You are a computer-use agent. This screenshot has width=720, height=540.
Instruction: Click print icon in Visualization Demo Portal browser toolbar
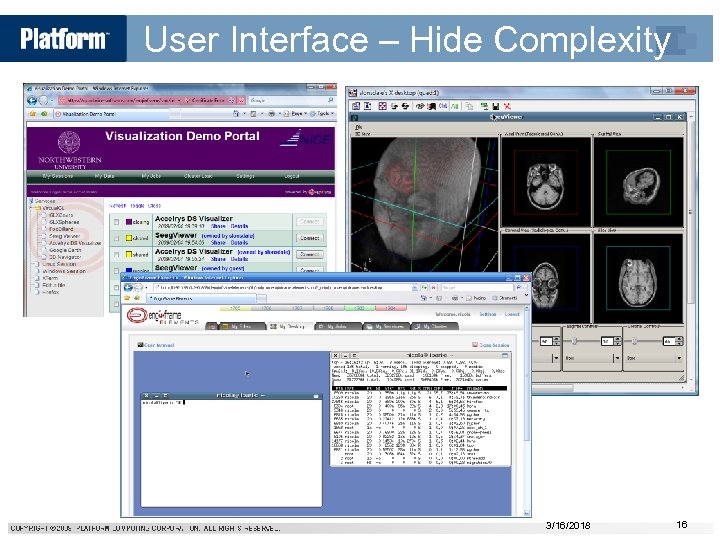(271, 113)
